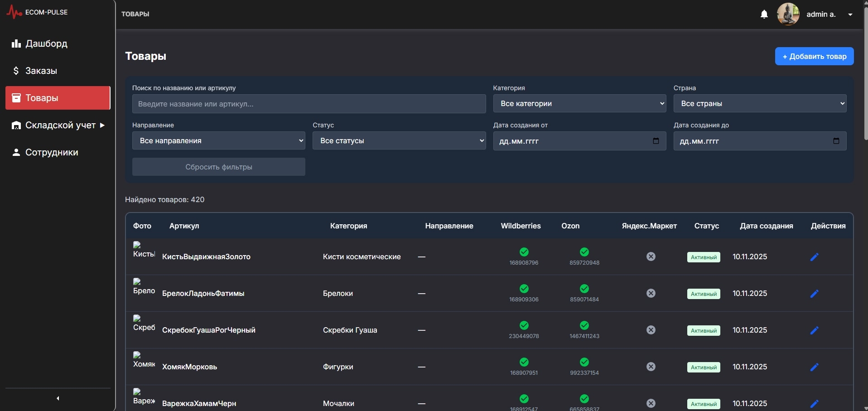Go to Дашборд in the sidebar
The image size is (868, 411).
click(58, 44)
